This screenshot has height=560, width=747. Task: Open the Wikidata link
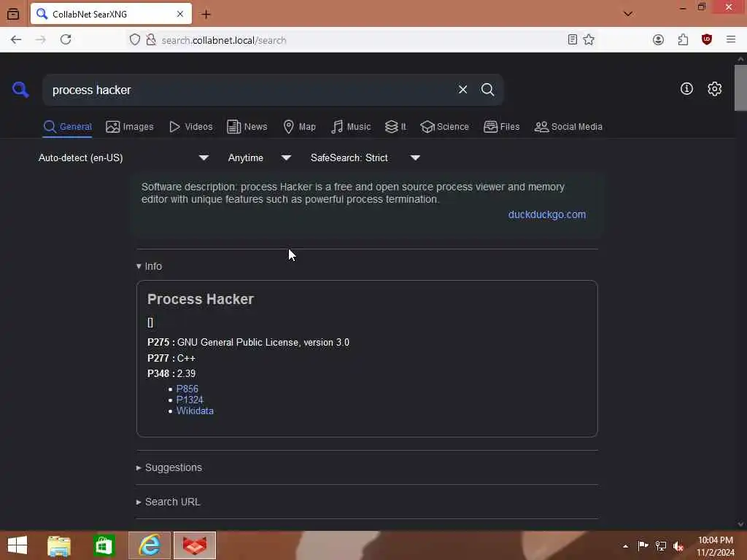pos(195,411)
